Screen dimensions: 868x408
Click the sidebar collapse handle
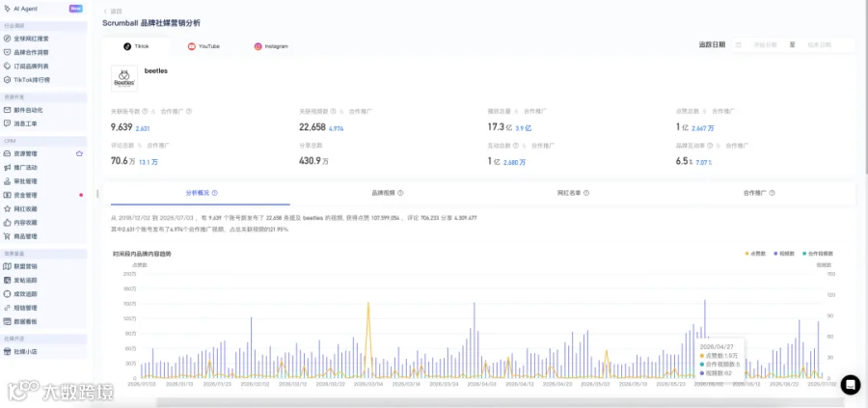tap(97, 194)
